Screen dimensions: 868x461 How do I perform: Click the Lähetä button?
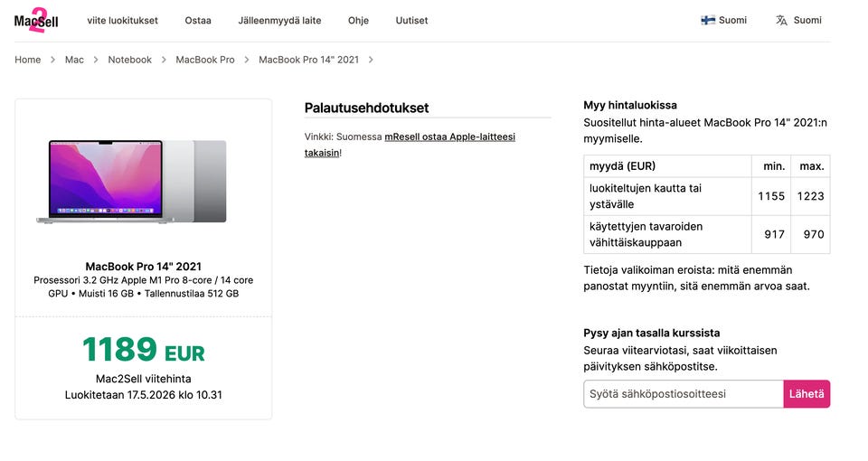[x=807, y=394]
